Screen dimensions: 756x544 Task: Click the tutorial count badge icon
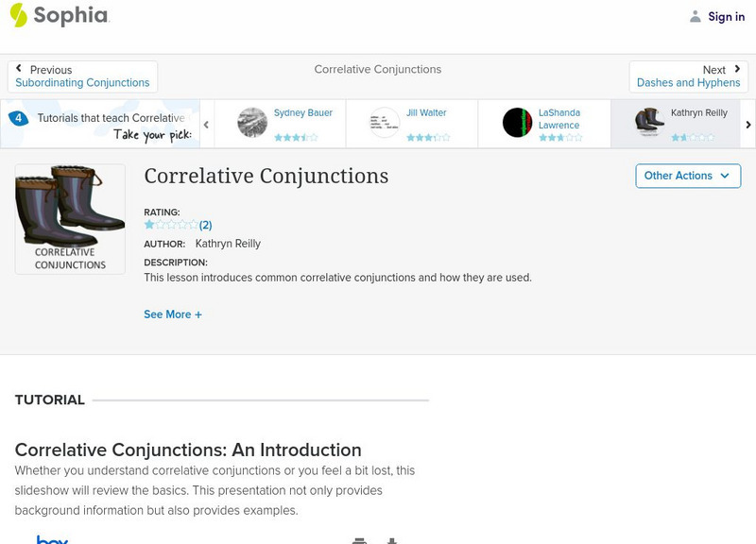coord(18,118)
